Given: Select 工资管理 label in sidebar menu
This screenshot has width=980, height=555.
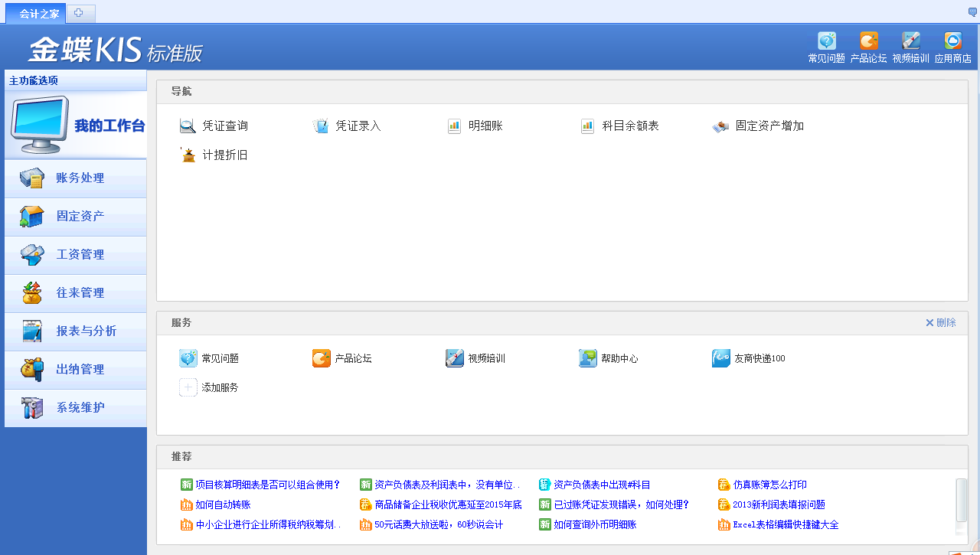Looking at the screenshot, I should click(x=80, y=255).
